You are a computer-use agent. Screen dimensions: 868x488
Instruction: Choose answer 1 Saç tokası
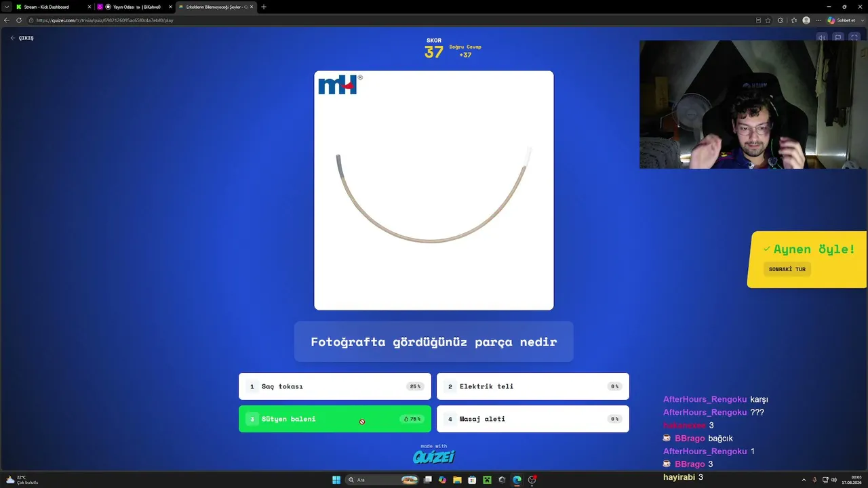[335, 386]
